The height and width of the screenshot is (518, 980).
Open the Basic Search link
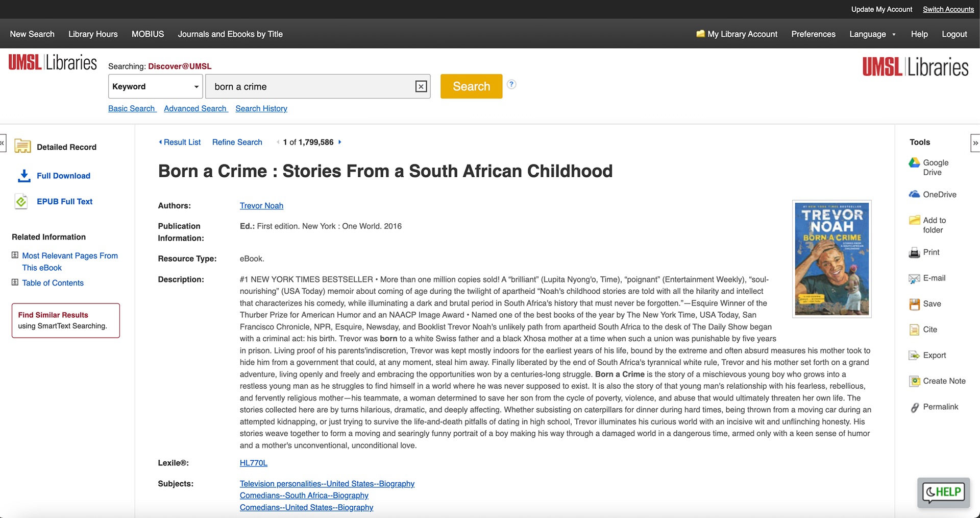pyautogui.click(x=132, y=108)
